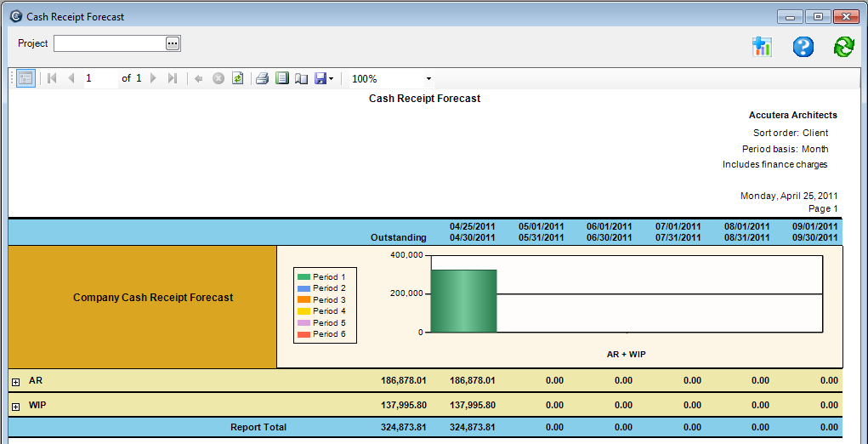Click the Project text field
Viewport: 868px width, 444px height.
[109, 43]
